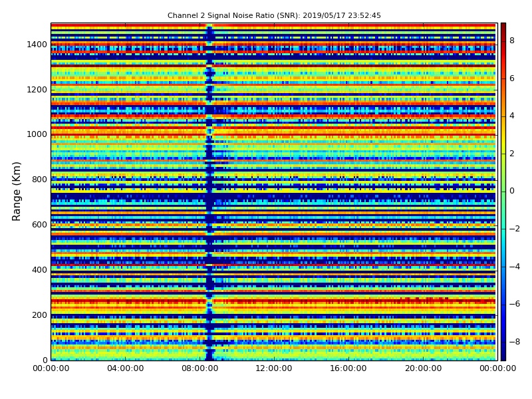Click the colorbar label −8
532x399 pixels.
pos(515,342)
